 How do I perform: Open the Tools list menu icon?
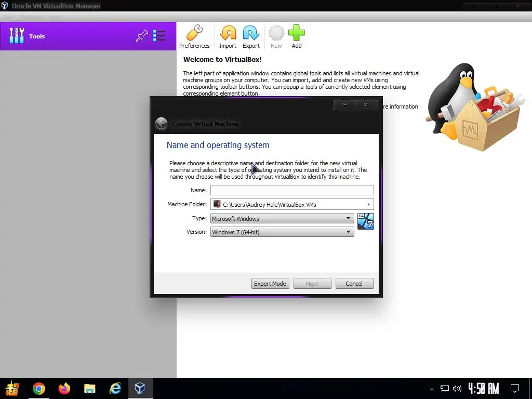click(159, 36)
